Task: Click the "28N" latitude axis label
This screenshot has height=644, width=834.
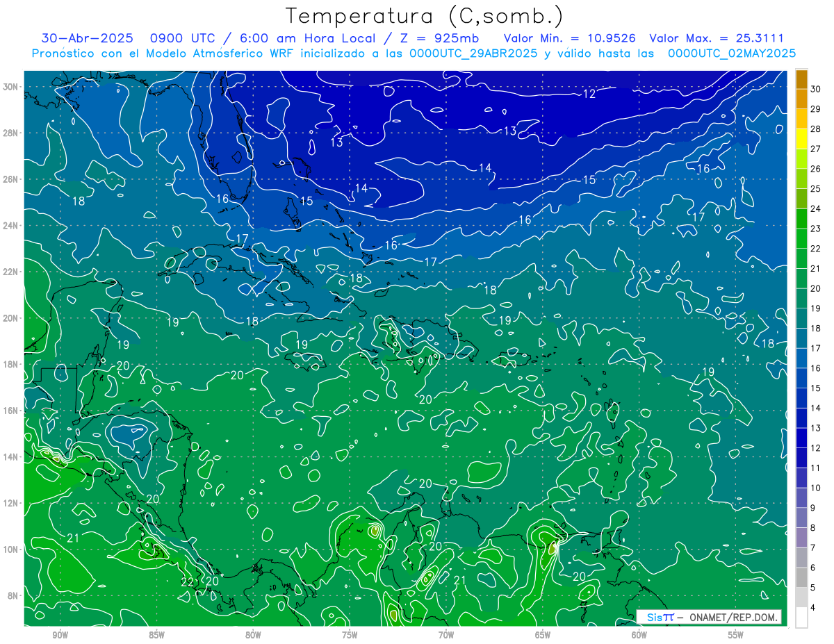Action: pyautogui.click(x=11, y=133)
